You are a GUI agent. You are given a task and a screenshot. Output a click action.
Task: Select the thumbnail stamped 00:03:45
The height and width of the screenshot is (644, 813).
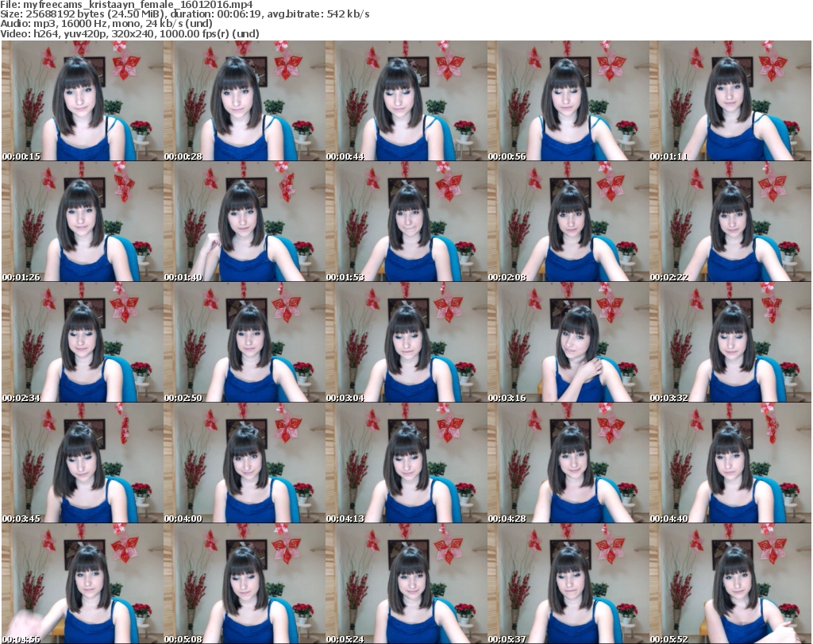click(x=82, y=463)
